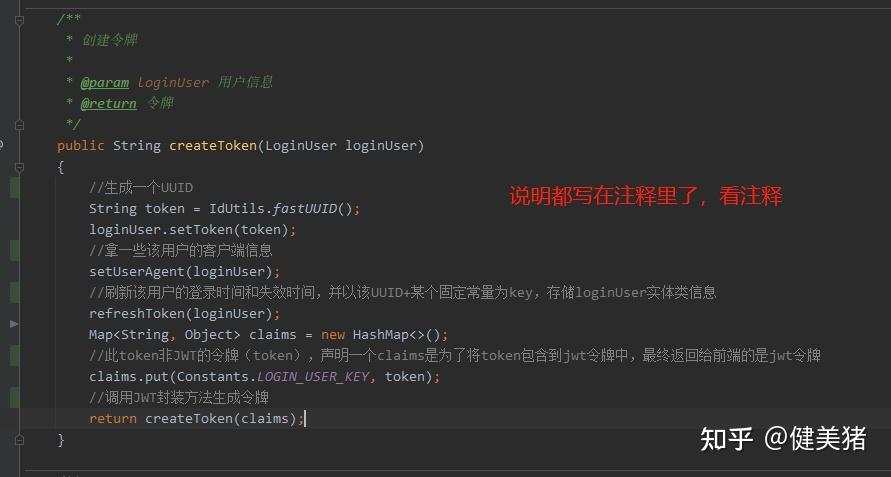The image size is (891, 477).
Task: Click the "//拿一些该用户的客户端信息" comment
Action: (181, 250)
